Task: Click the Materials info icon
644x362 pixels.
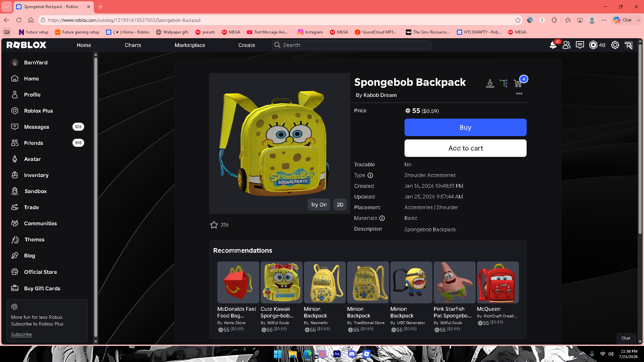Action: click(x=382, y=218)
